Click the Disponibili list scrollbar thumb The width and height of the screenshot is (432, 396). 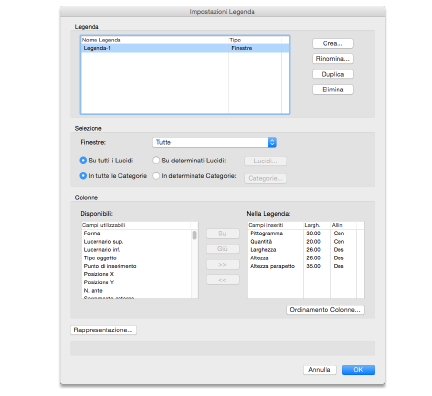(x=194, y=235)
